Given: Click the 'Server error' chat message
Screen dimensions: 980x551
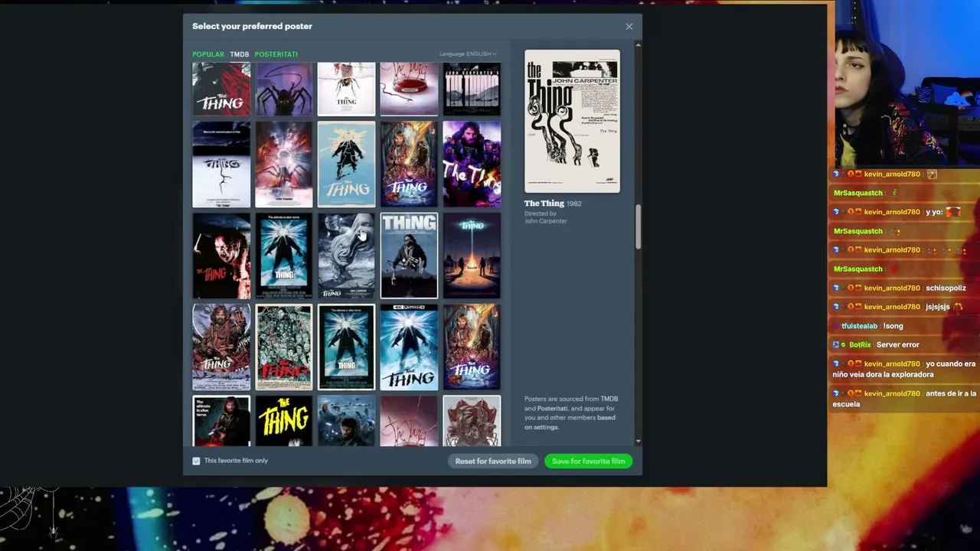Looking at the screenshot, I should [x=897, y=345].
